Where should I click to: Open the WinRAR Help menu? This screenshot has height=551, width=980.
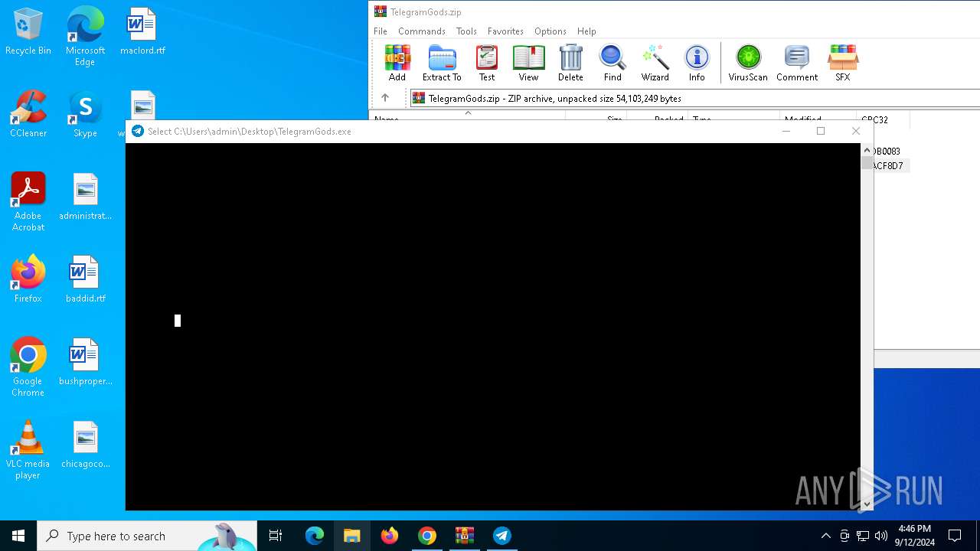click(x=586, y=31)
